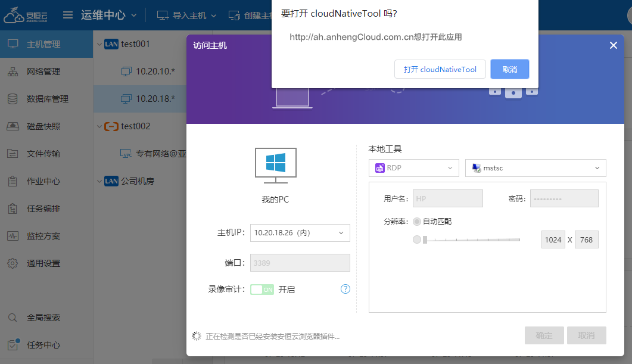Open the 主机IP dropdown
Viewport: 632px width, 364px height.
click(x=300, y=233)
